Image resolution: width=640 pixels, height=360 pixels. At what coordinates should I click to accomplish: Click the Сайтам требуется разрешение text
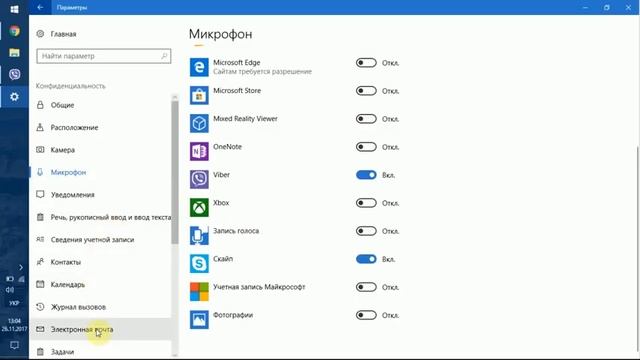262,72
